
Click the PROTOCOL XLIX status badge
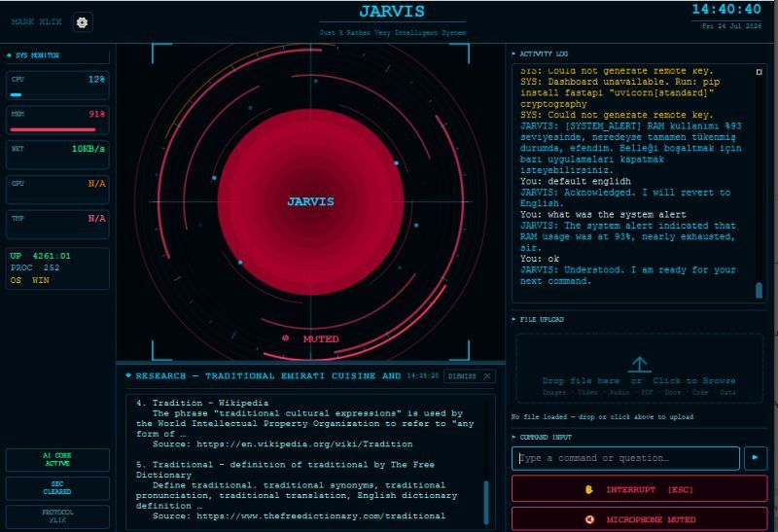tap(57, 516)
